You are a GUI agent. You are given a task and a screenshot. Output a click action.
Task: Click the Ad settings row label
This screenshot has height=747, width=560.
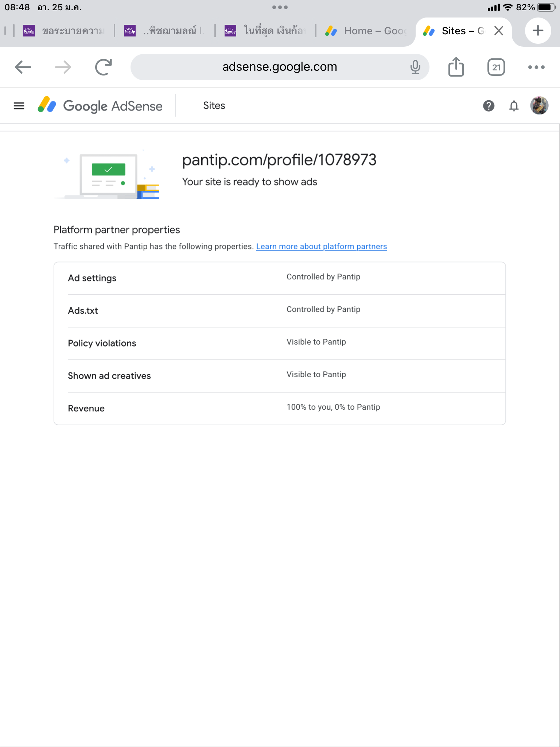coord(92,278)
